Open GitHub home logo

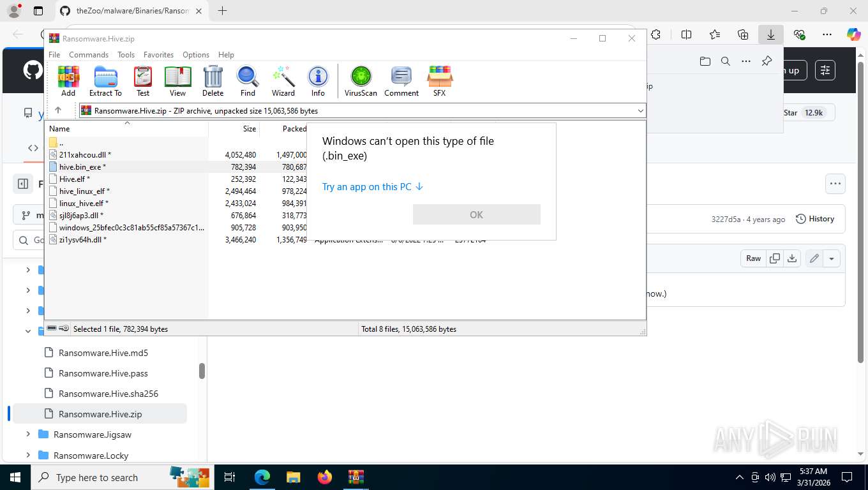(x=33, y=70)
